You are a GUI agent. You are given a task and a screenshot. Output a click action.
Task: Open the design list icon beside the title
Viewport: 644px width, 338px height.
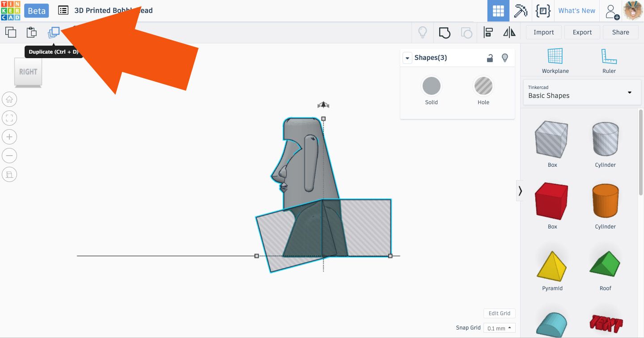click(64, 10)
